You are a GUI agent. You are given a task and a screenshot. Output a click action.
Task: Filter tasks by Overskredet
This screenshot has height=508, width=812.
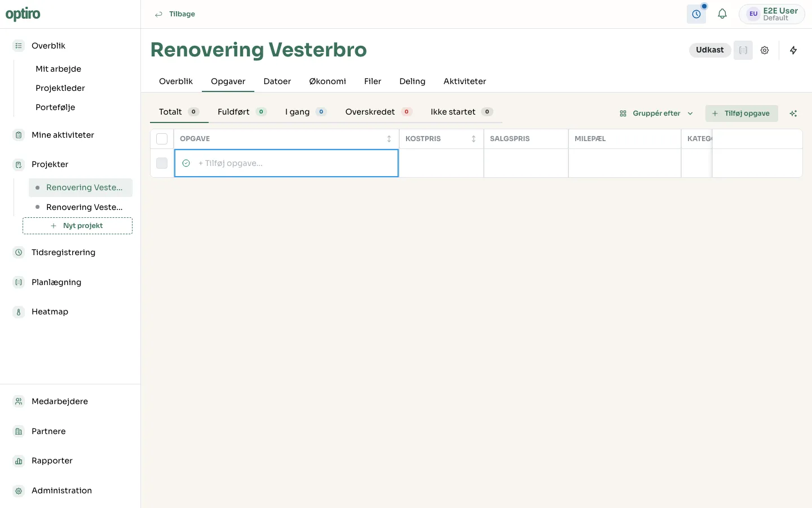(x=378, y=112)
